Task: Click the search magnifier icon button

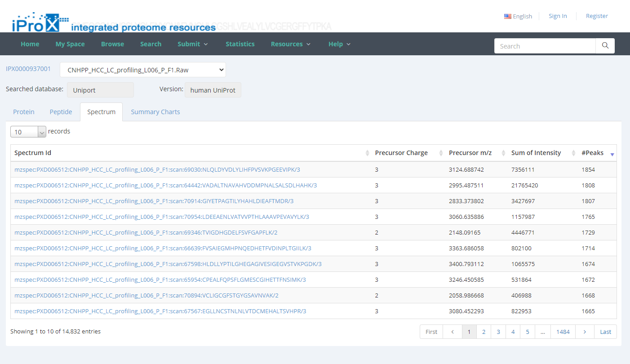Action: (605, 46)
